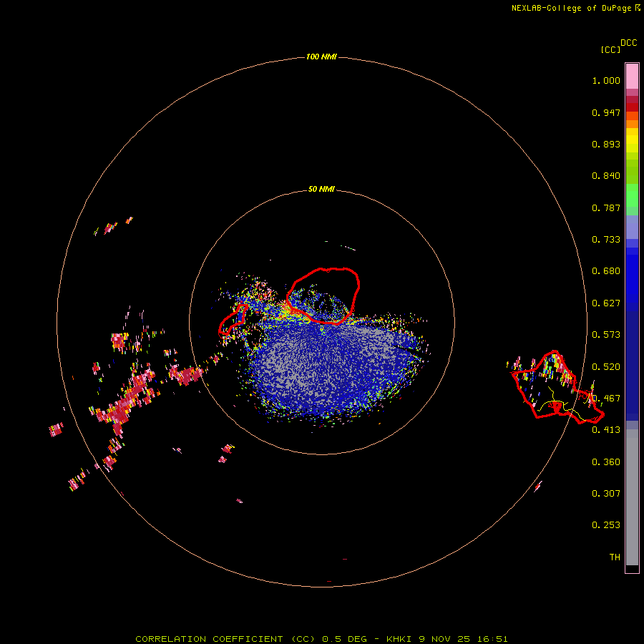Click the 1.000 value on the scale
The image size is (644, 644).
pyautogui.click(x=606, y=80)
